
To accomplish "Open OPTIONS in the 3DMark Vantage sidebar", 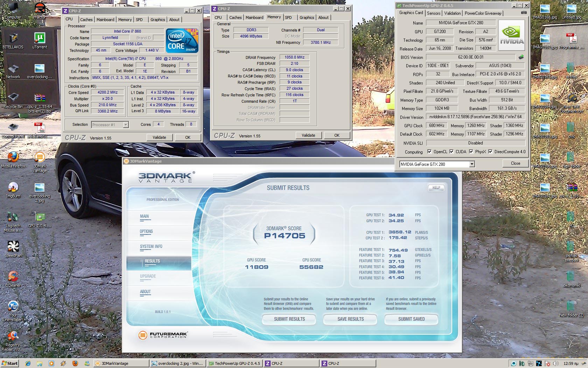I will (146, 231).
